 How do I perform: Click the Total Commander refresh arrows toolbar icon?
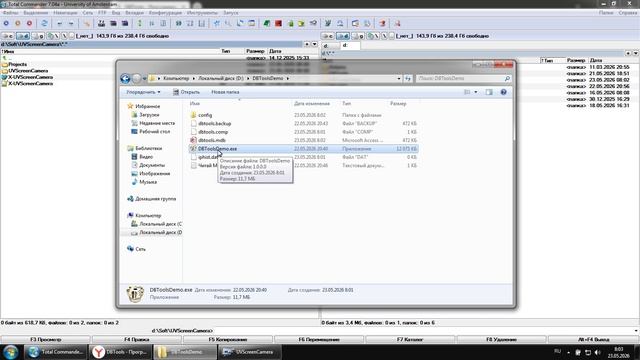tap(44, 24)
